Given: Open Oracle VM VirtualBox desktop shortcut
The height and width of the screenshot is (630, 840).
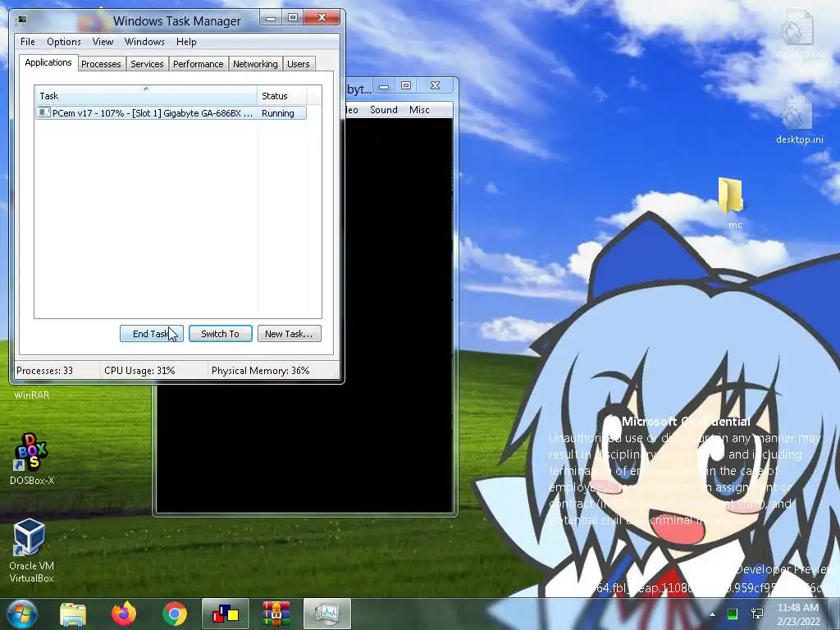Looking at the screenshot, I should pyautogui.click(x=32, y=550).
